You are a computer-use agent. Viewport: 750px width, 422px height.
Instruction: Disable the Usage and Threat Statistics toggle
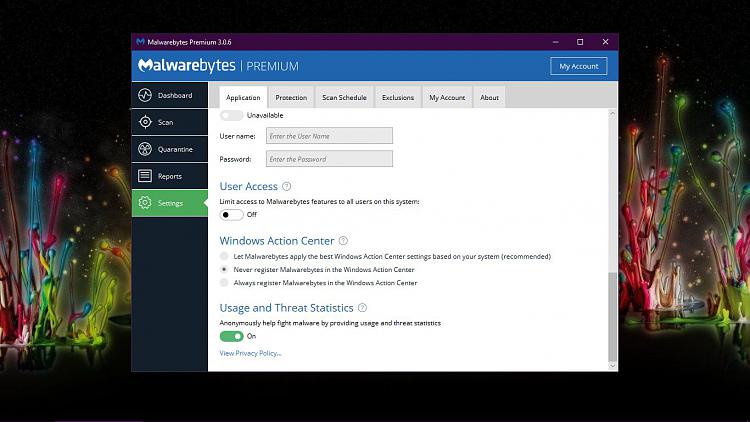[232, 336]
